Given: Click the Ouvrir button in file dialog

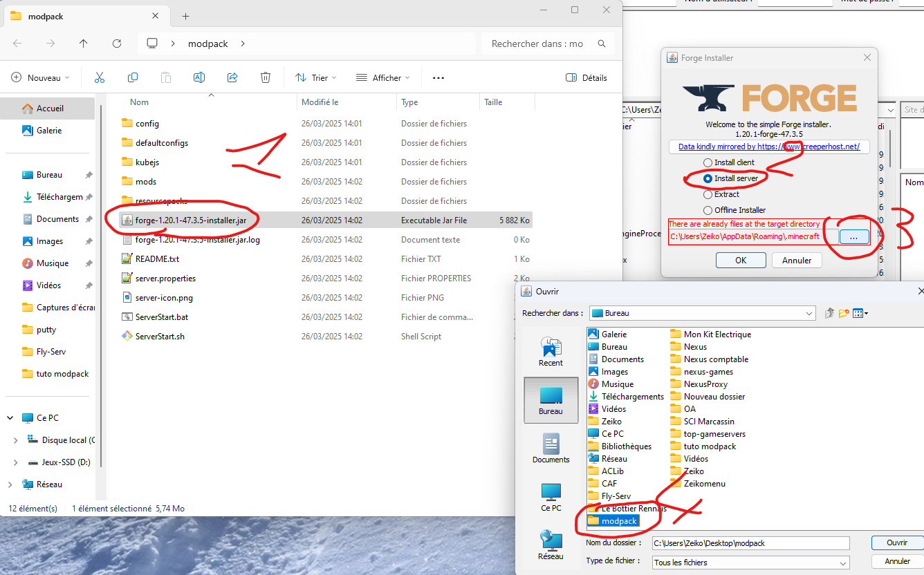Looking at the screenshot, I should pos(897,543).
